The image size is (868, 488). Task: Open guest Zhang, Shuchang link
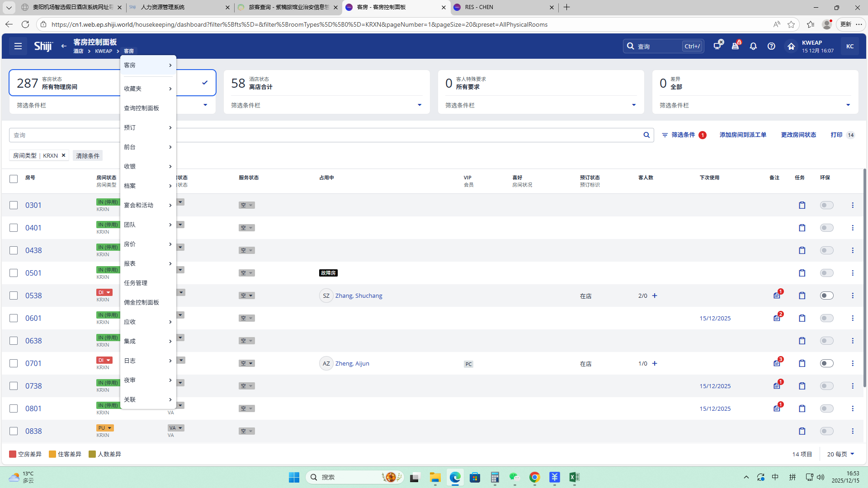[x=359, y=296]
